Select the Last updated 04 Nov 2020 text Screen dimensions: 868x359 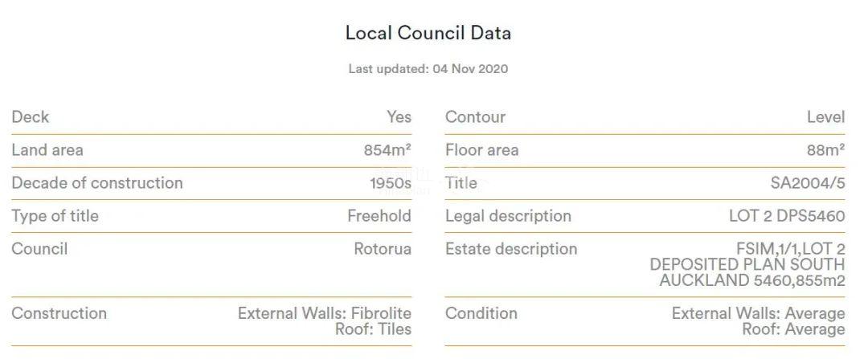pyautogui.click(x=428, y=69)
